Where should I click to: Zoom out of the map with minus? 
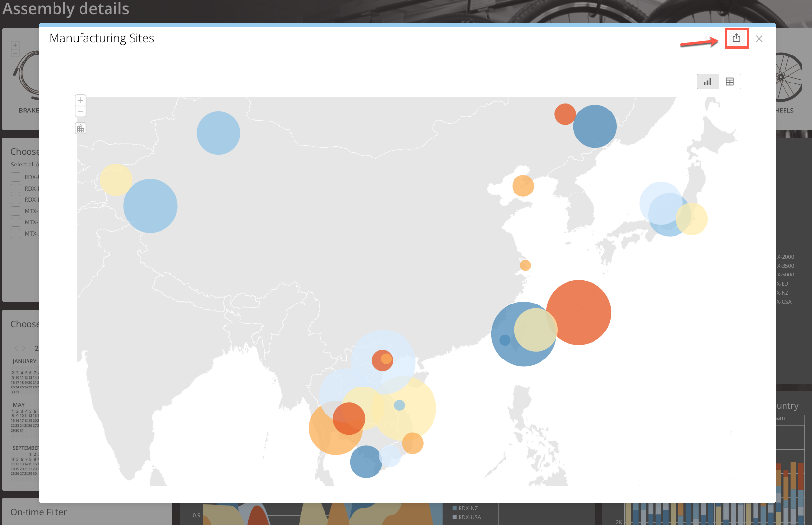pos(81,111)
